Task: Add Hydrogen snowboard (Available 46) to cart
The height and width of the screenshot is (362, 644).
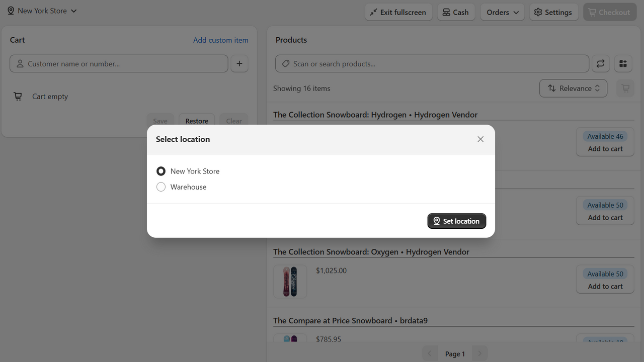Action: click(605, 149)
